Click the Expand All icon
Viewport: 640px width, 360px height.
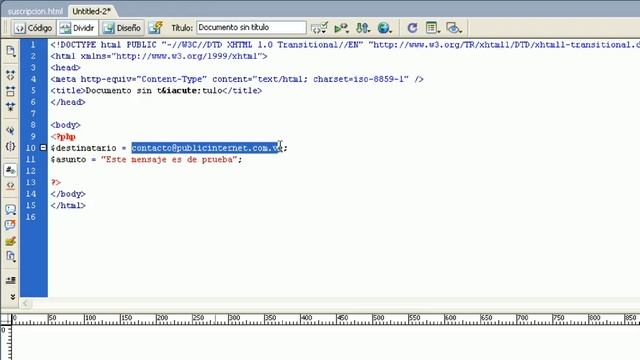(x=11, y=107)
